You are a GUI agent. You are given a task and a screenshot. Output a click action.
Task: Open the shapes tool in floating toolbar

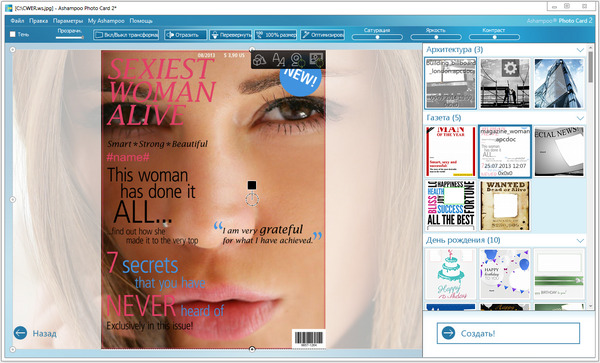pyautogui.click(x=260, y=59)
